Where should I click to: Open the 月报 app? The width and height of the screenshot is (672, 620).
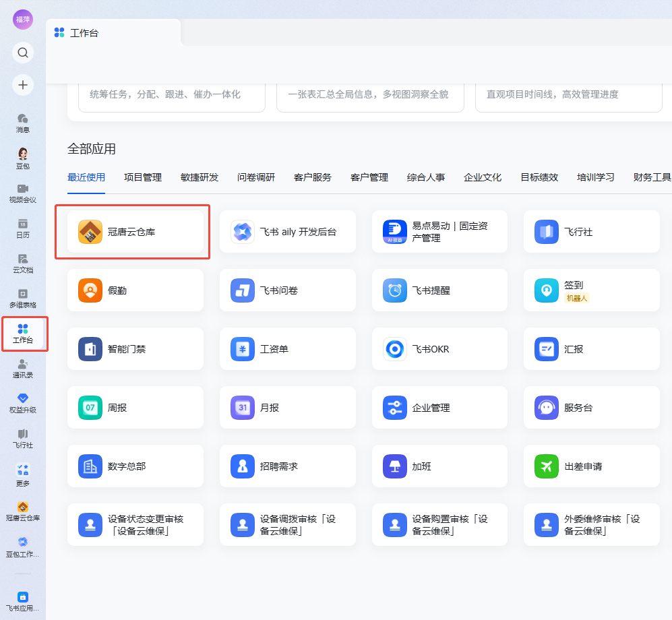click(288, 408)
